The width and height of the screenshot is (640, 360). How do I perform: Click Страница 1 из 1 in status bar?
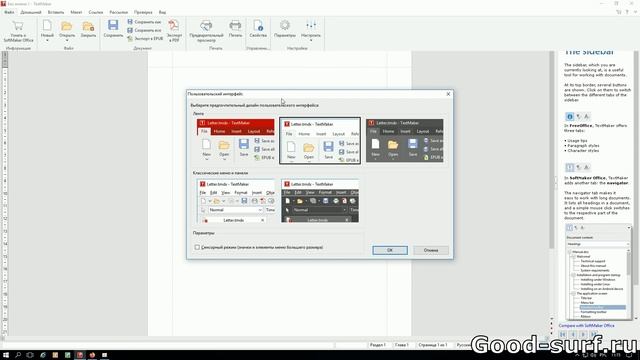(433, 345)
